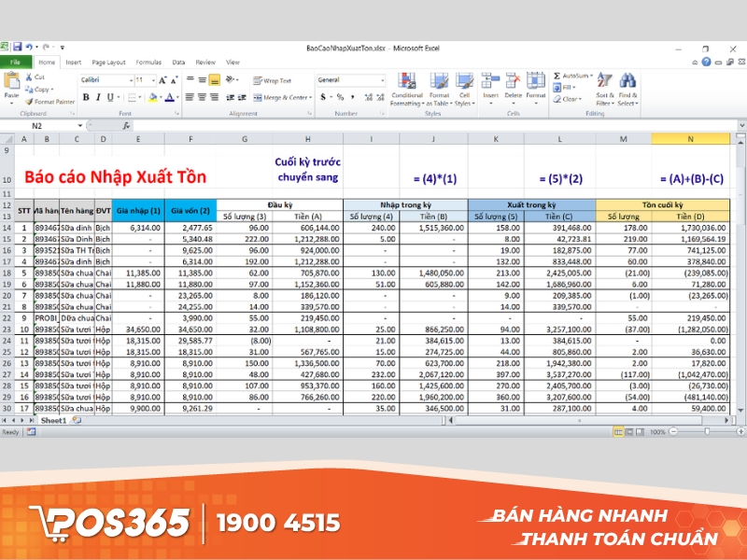Toggle Align Text Left
747x560 pixels.
[190, 97]
